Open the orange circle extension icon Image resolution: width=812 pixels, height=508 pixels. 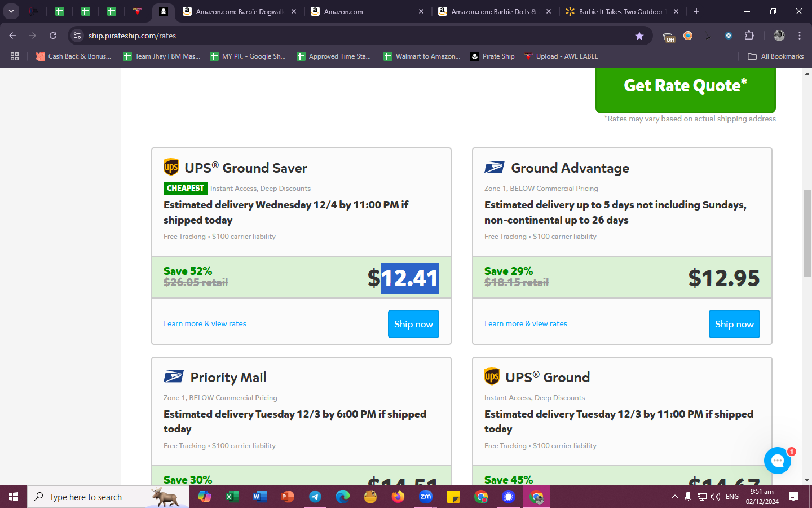pyautogui.click(x=688, y=36)
